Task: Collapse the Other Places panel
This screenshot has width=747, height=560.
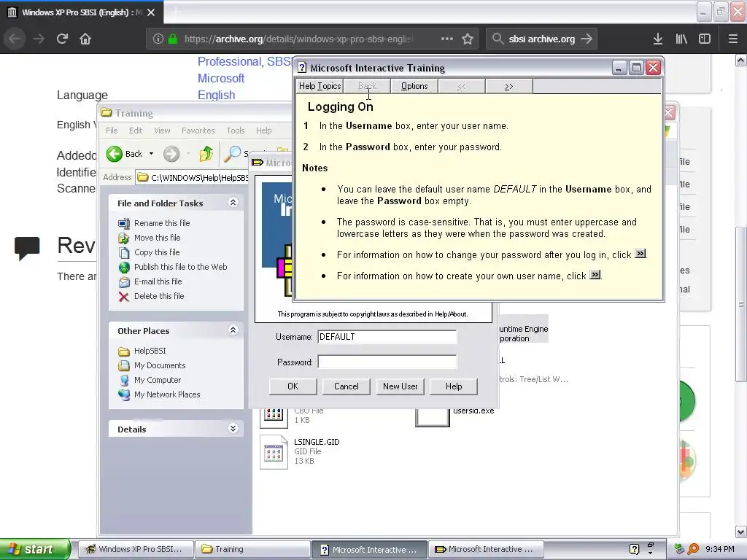Action: (233, 330)
